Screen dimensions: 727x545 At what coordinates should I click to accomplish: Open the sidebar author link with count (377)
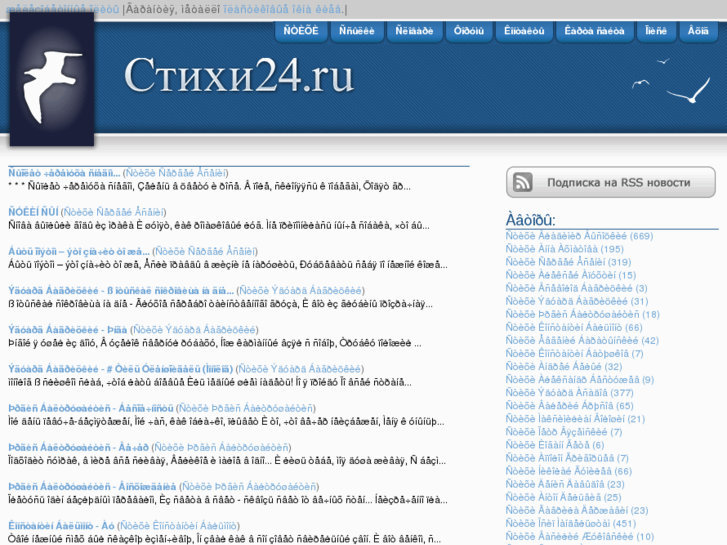pos(569,393)
